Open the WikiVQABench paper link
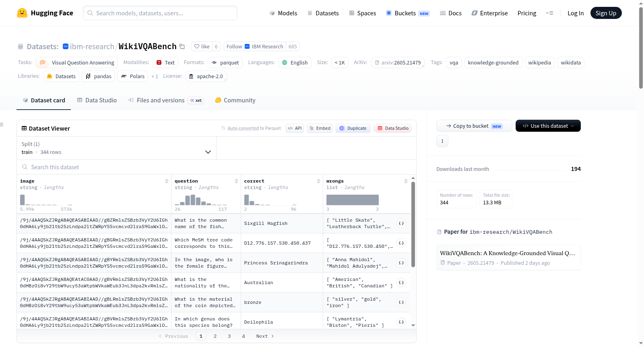This screenshot has height=347, width=644. 508,257
